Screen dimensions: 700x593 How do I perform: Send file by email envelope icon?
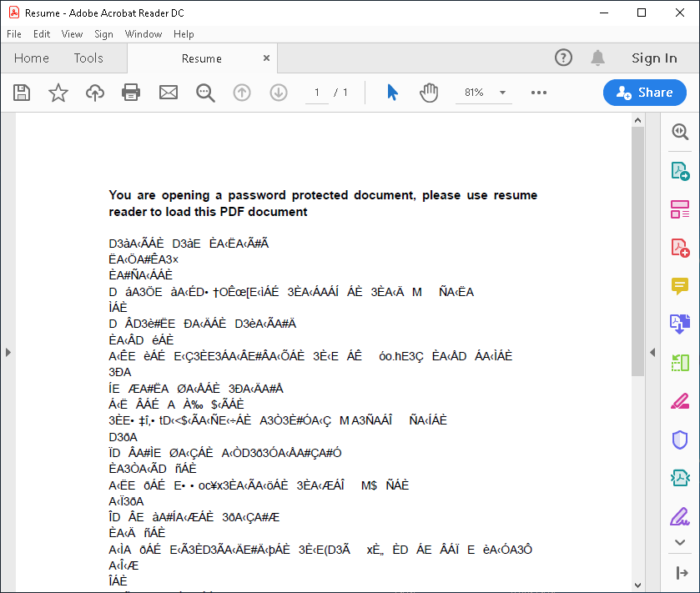[169, 93]
